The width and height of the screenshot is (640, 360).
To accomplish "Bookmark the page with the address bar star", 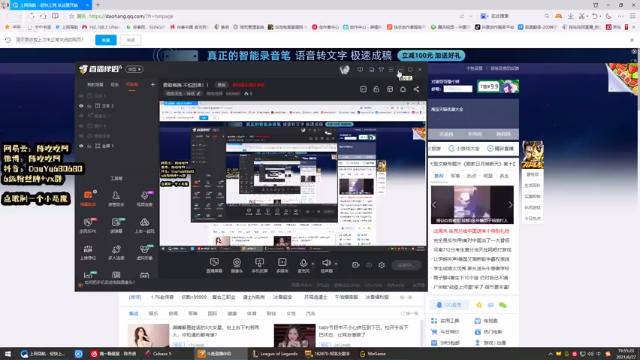I will point(71,16).
